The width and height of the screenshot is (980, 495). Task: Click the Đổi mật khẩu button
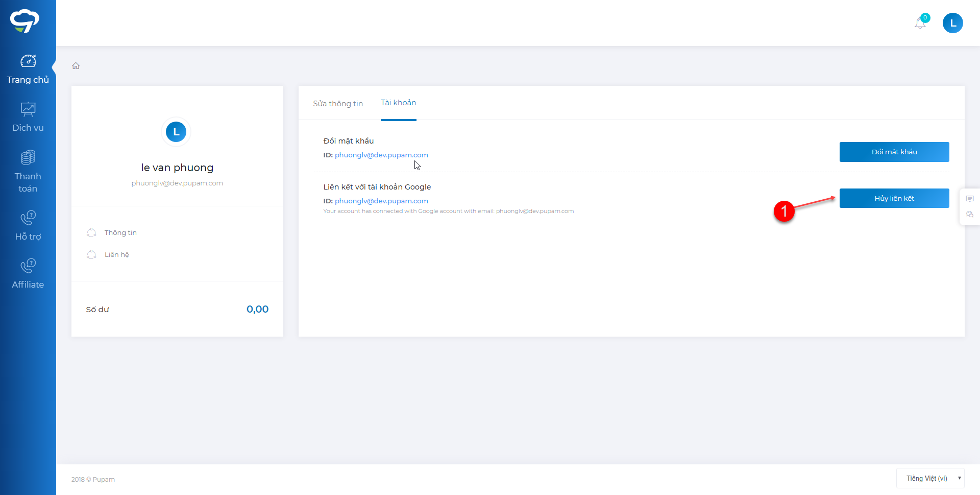(x=894, y=152)
